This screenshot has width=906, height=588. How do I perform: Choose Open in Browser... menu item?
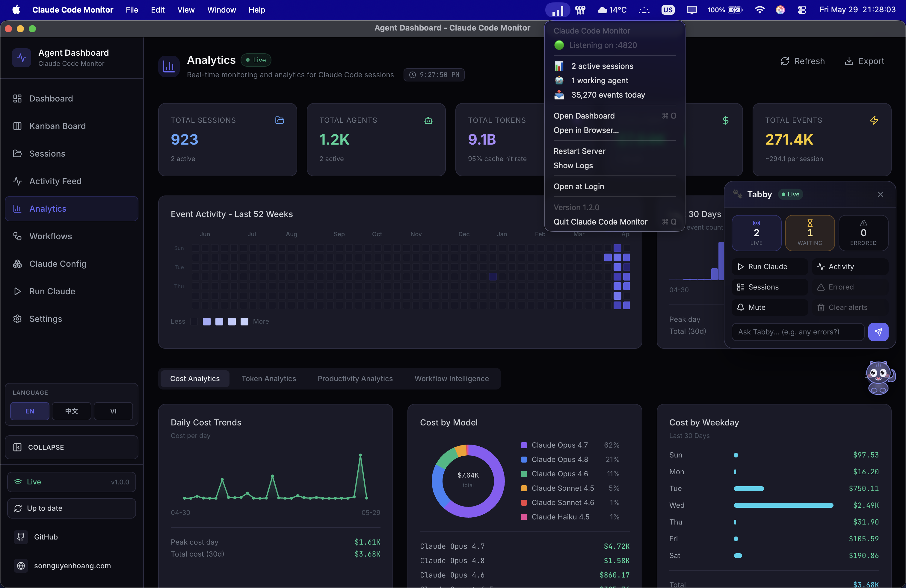(614, 130)
